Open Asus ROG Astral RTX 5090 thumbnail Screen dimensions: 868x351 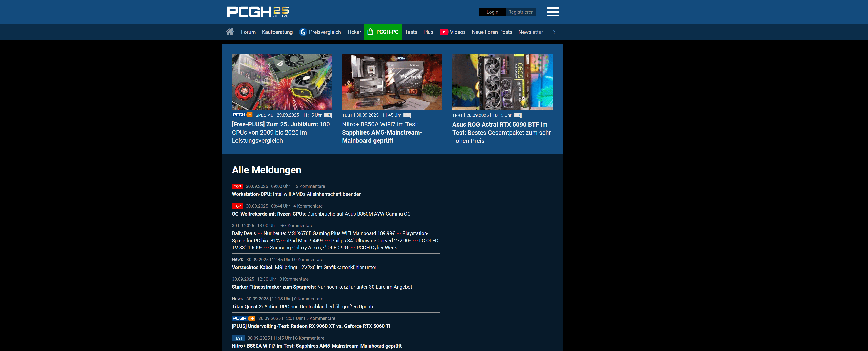click(x=502, y=82)
